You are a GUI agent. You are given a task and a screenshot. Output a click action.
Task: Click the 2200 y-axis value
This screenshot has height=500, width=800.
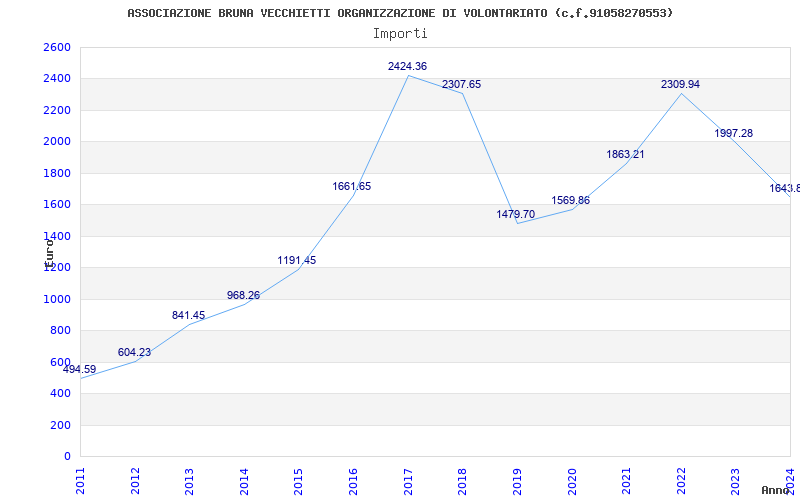(x=57, y=110)
